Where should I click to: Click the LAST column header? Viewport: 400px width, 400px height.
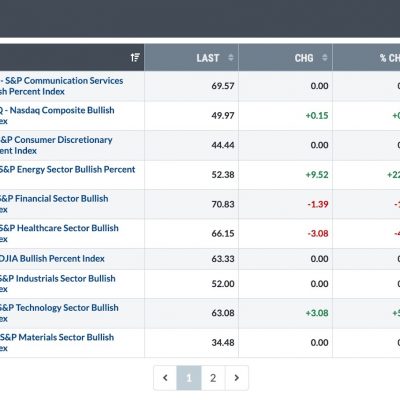tap(191, 57)
